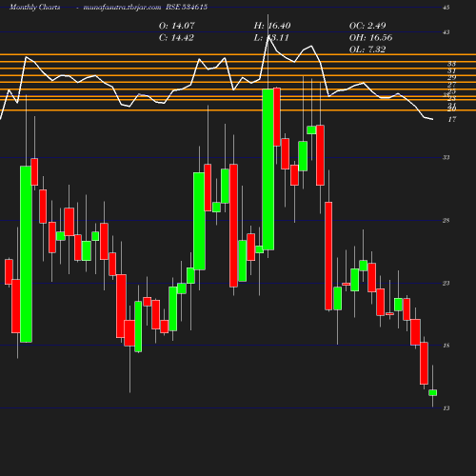
Task: Click the 'O: 14.07' open value
Action: [x=176, y=26]
